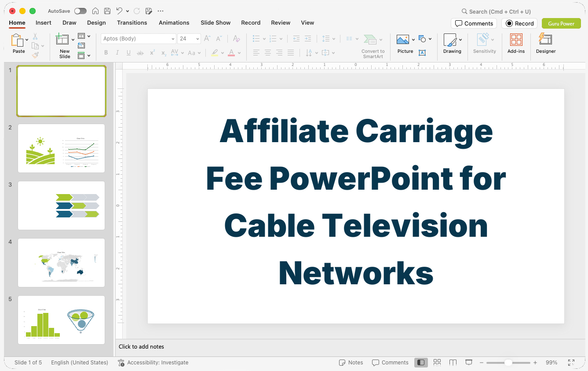The image size is (588, 371).
Task: Click the Copy icon
Action: (x=35, y=46)
